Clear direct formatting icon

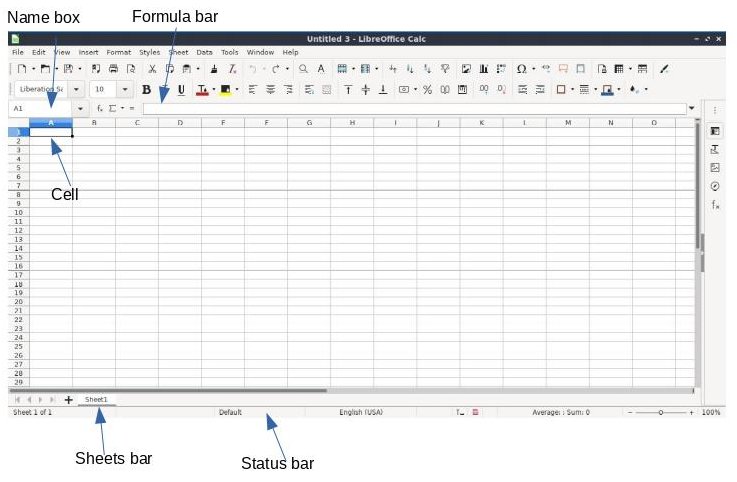(x=232, y=69)
